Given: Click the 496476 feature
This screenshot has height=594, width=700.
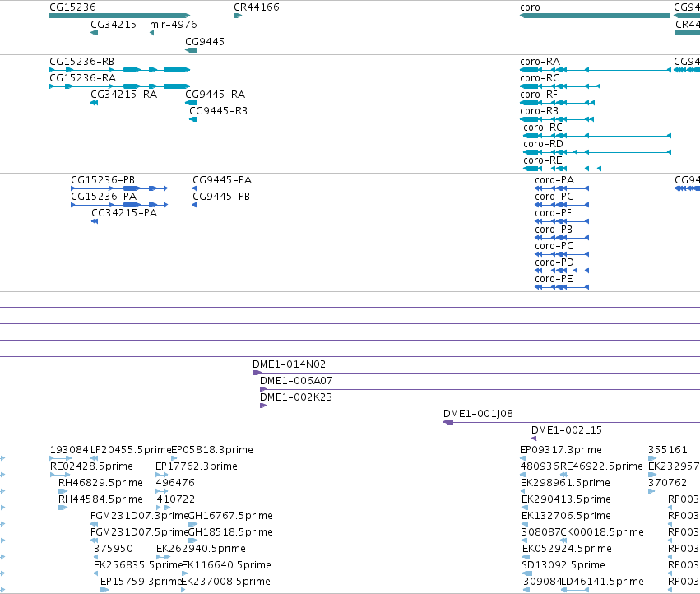Looking at the screenshot, I should [x=162, y=491].
